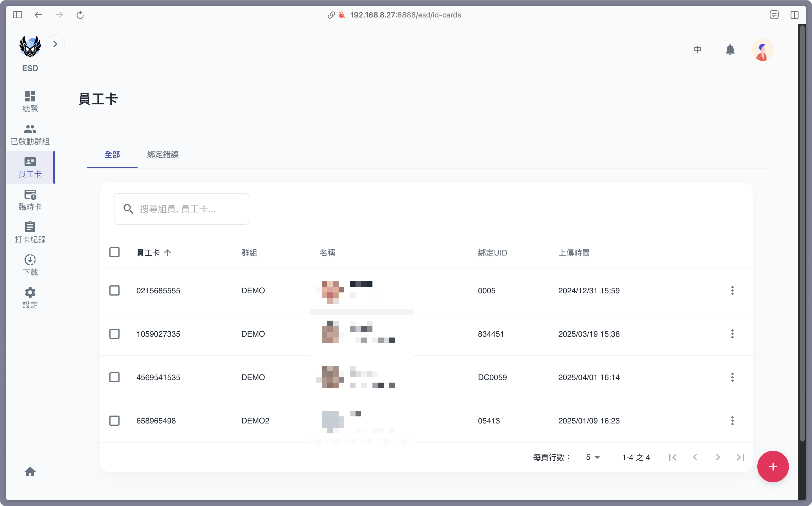Open the rows-per-page dropdown

(x=593, y=457)
